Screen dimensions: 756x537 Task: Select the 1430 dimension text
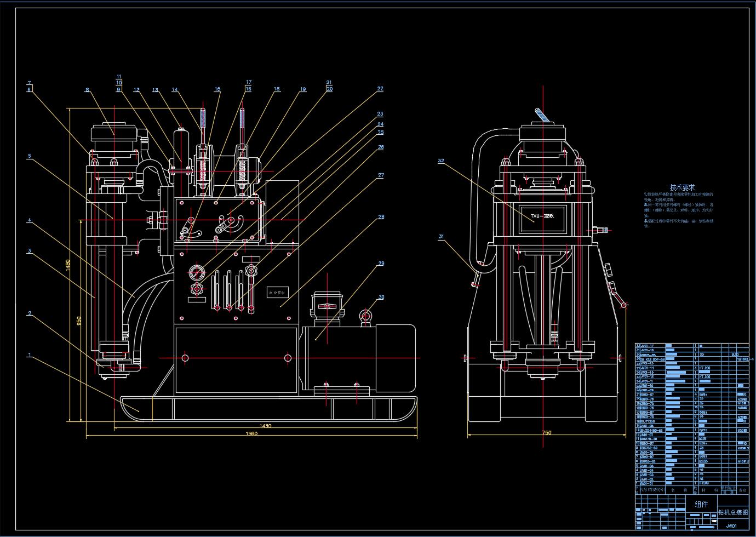coord(265,426)
